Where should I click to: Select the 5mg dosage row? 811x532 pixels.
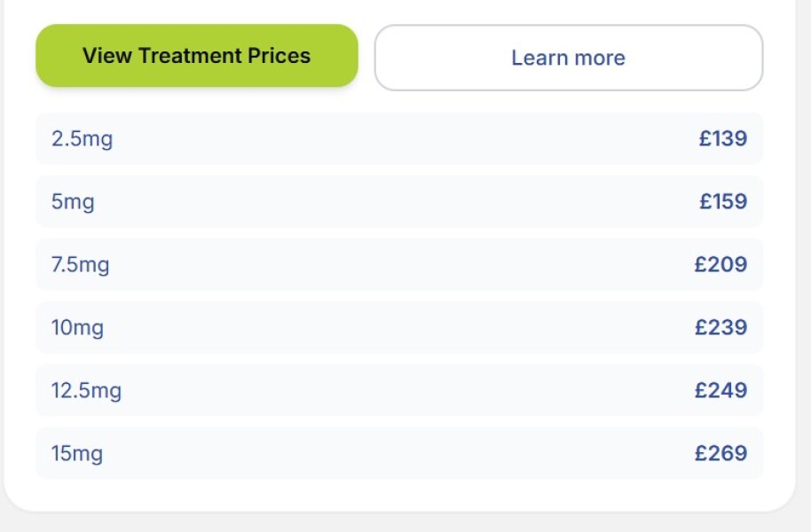coord(399,201)
